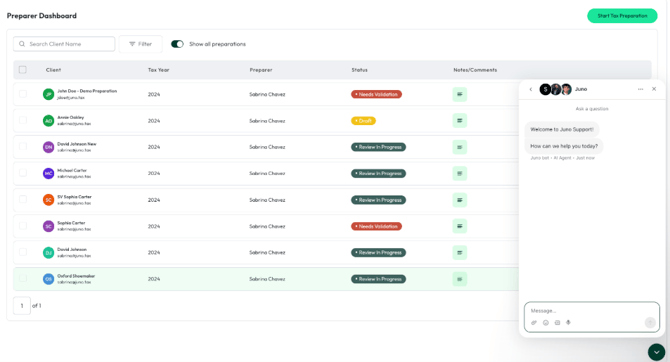
Task: Click the Juno support team avatars
Action: click(555, 89)
